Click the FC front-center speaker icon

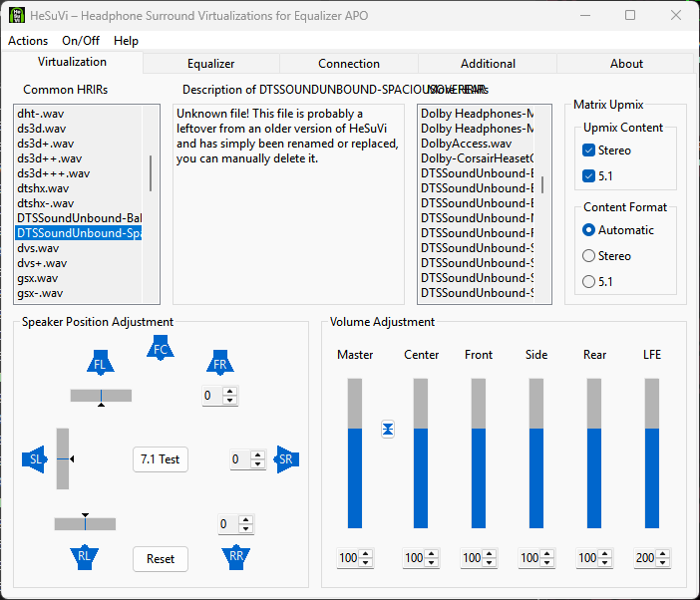click(160, 348)
